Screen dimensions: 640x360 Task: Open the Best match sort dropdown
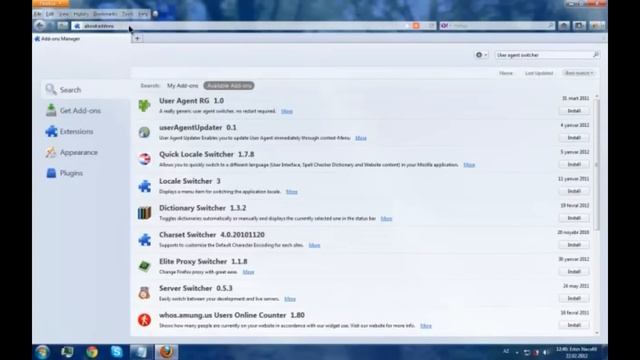pyautogui.click(x=579, y=73)
